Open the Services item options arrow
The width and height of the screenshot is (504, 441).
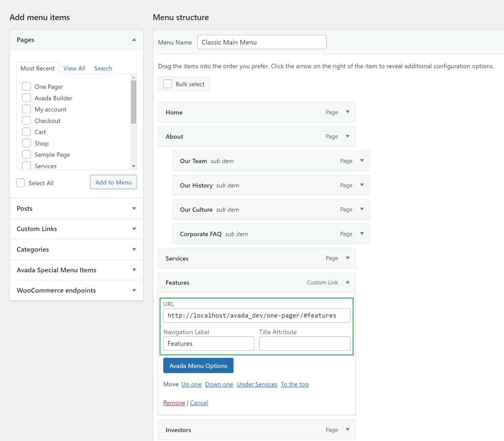tap(347, 258)
